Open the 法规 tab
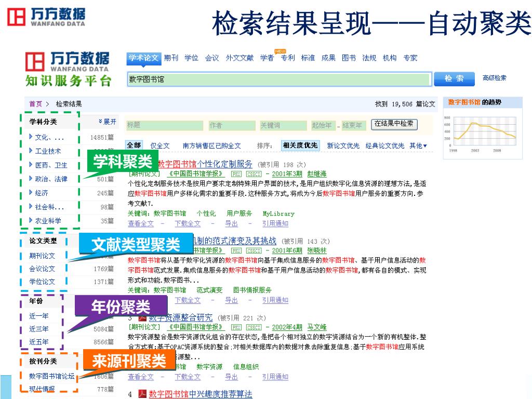The height and width of the screenshot is (399, 532). click(369, 58)
